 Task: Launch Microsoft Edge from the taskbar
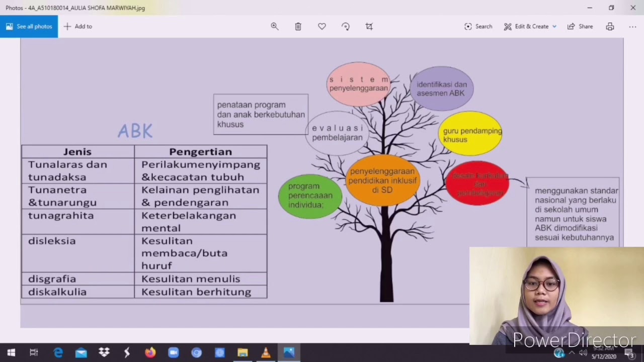click(58, 353)
